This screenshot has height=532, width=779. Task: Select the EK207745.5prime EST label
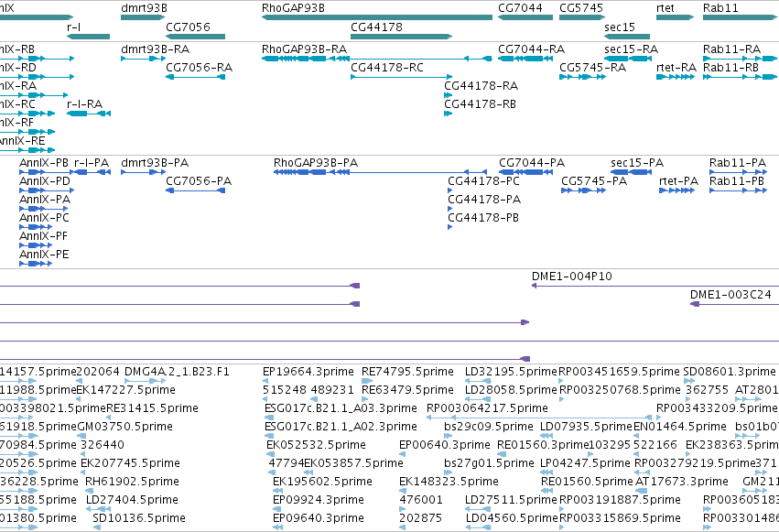pyautogui.click(x=130, y=463)
